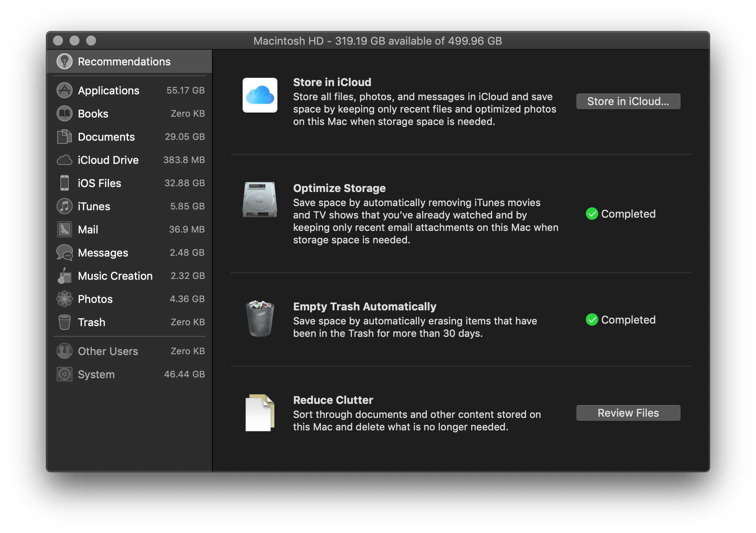
Task: Minimize the storage management window
Action: (75, 40)
